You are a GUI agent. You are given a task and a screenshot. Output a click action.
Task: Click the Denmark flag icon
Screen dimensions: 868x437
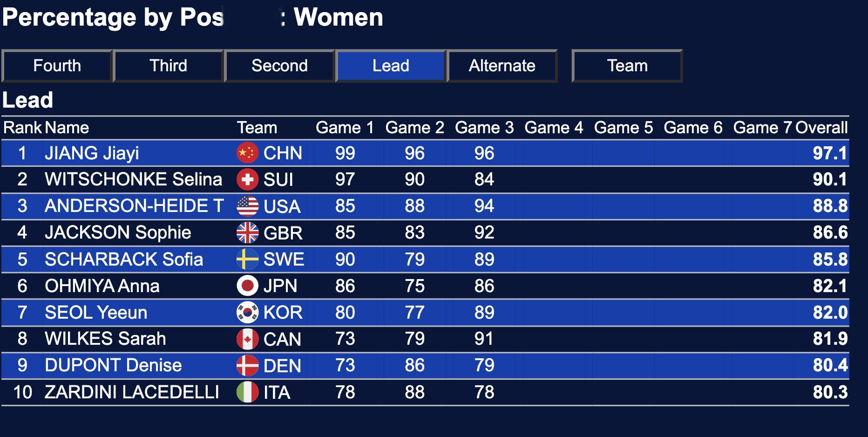click(x=247, y=365)
